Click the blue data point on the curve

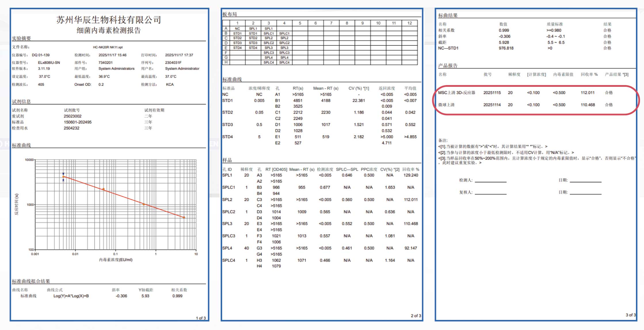[63, 174]
